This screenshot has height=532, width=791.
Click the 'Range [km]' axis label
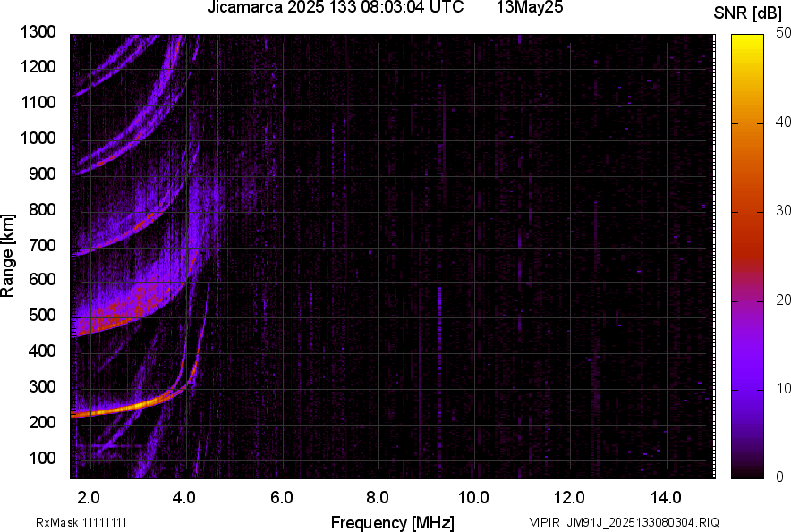[7, 255]
